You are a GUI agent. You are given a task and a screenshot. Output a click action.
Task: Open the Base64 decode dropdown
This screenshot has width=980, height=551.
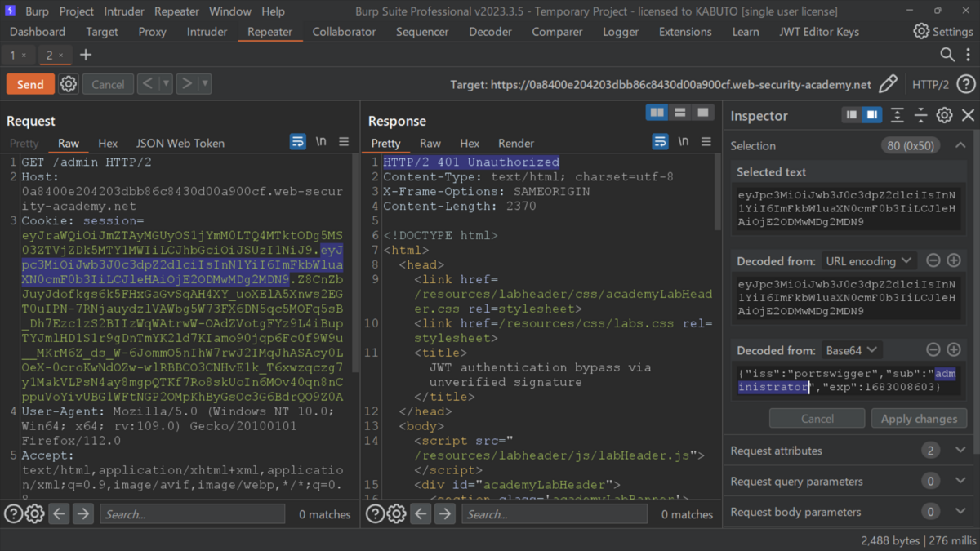851,350
